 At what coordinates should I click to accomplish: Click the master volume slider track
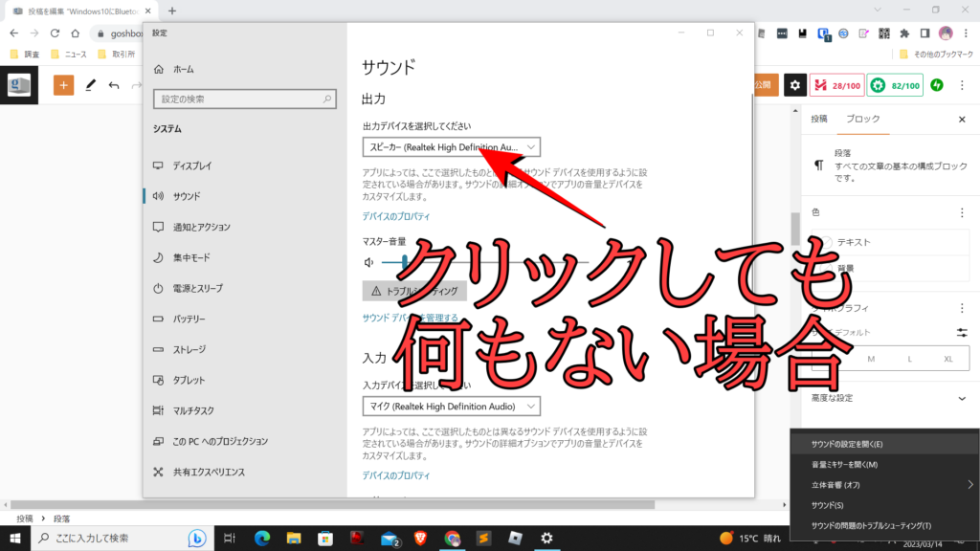coord(479,261)
